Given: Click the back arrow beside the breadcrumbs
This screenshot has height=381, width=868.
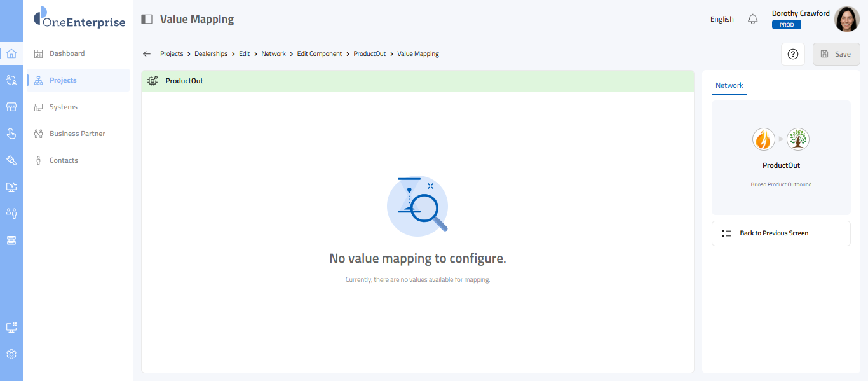Looking at the screenshot, I should (x=147, y=54).
